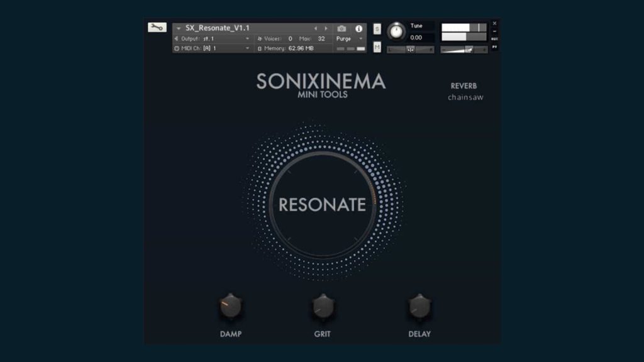Turn the DAMP knob
Image resolution: width=644 pixels, height=362 pixels.
click(x=230, y=308)
